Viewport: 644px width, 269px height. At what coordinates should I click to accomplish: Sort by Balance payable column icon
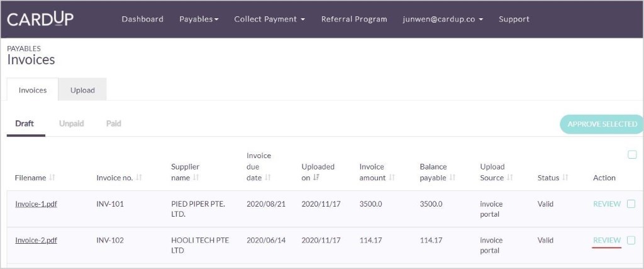tap(453, 178)
